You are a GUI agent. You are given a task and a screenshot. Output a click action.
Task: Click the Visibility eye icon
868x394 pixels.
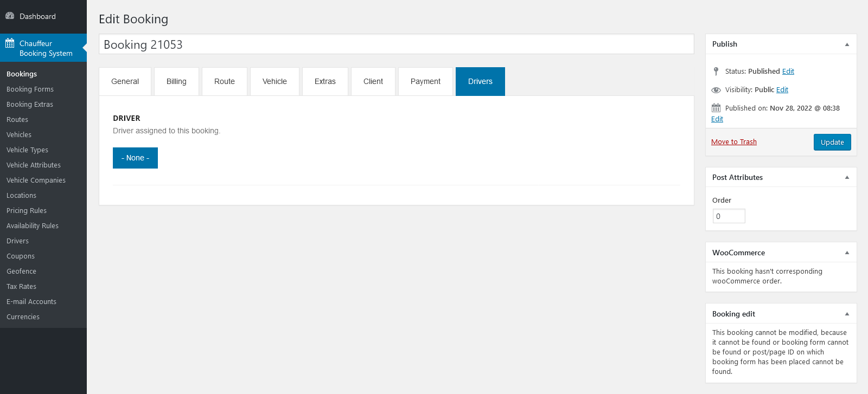[716, 90]
